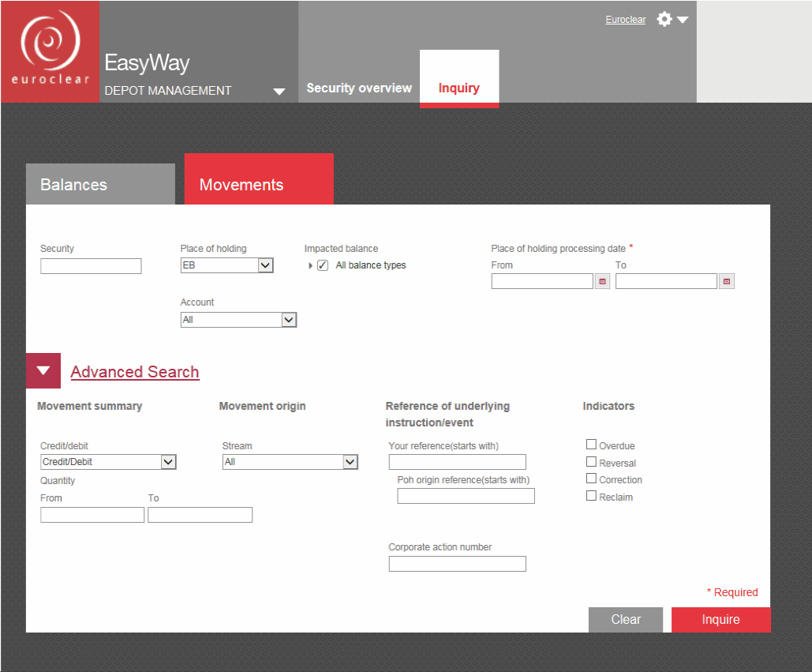The image size is (812, 672).
Task: Switch to the Balances tab
Action: pos(100,185)
